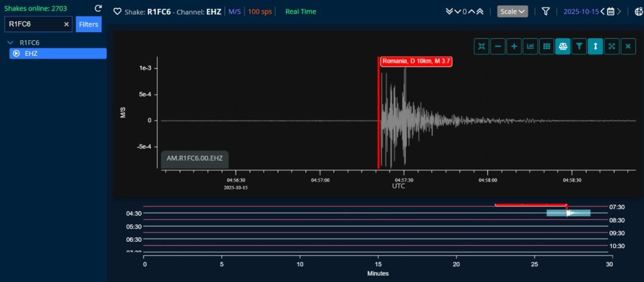
Task: Click the zoom out minus icon
Action: point(497,46)
